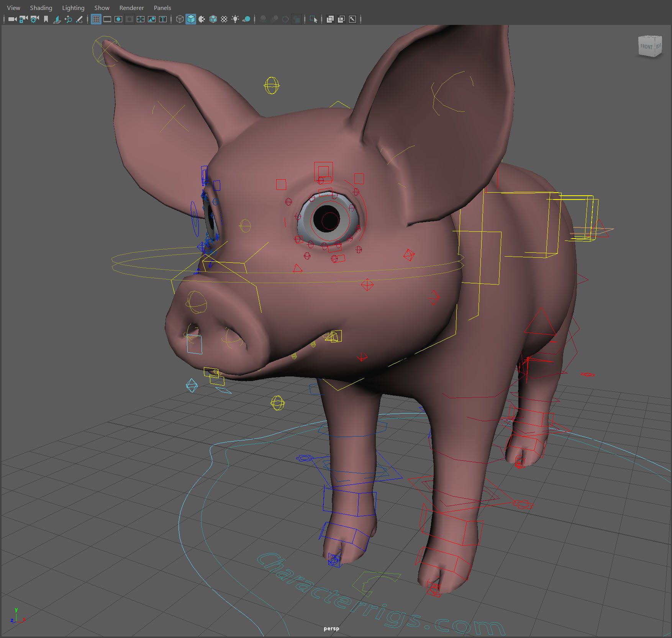
Task: Open the View menu
Action: (13, 8)
